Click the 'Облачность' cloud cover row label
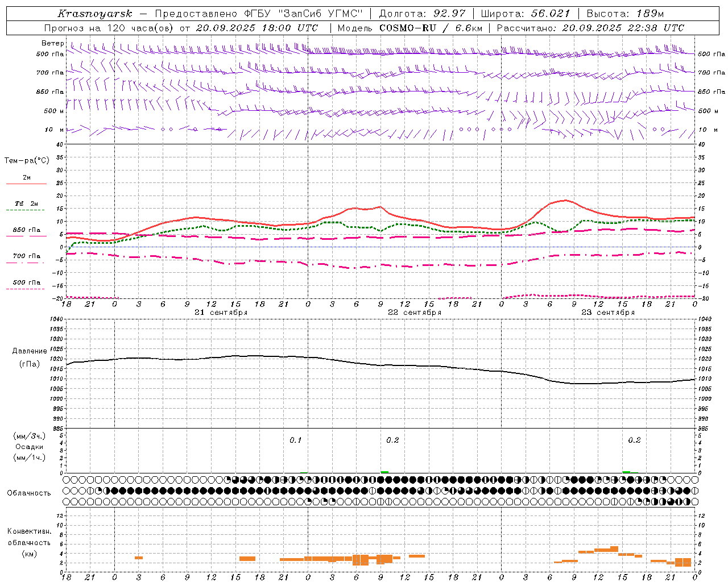This screenshot has width=728, height=582. tap(29, 493)
